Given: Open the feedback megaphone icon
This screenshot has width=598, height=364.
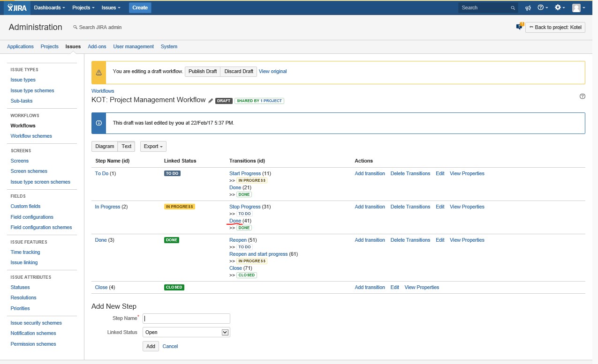Looking at the screenshot, I should coord(528,7).
